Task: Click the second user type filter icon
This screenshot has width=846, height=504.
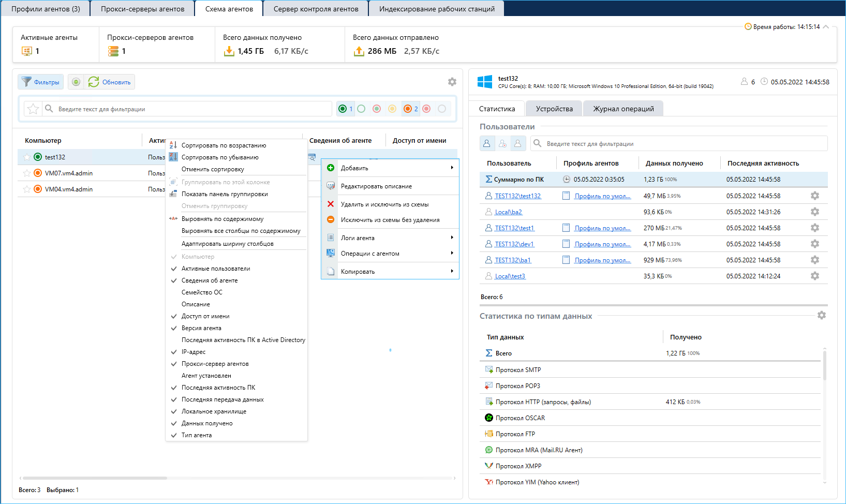Action: (502, 143)
